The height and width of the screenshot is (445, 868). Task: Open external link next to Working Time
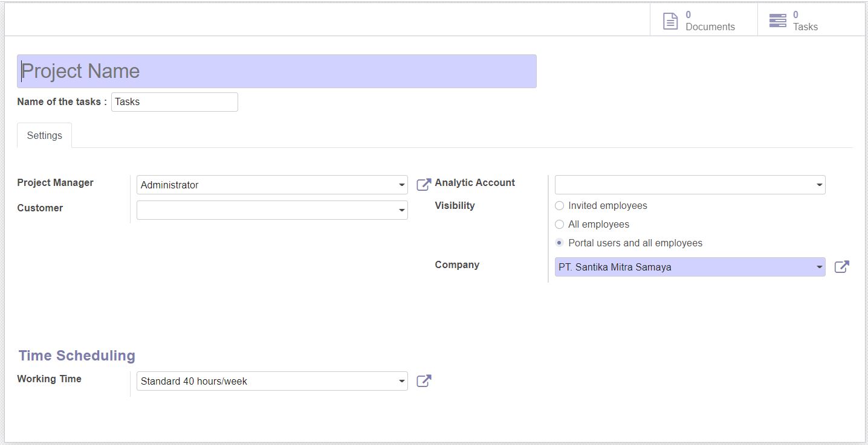click(x=424, y=380)
